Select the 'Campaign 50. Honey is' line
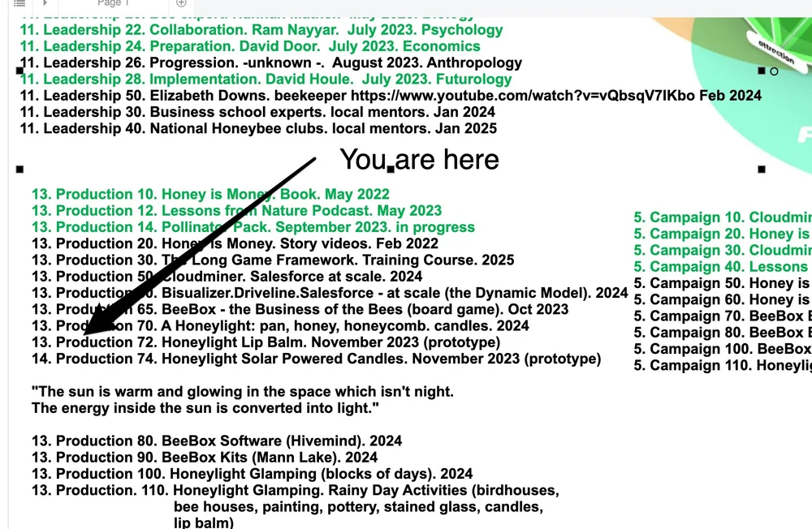Screen dimensions: 812x529 pyautogui.click(x=723, y=284)
